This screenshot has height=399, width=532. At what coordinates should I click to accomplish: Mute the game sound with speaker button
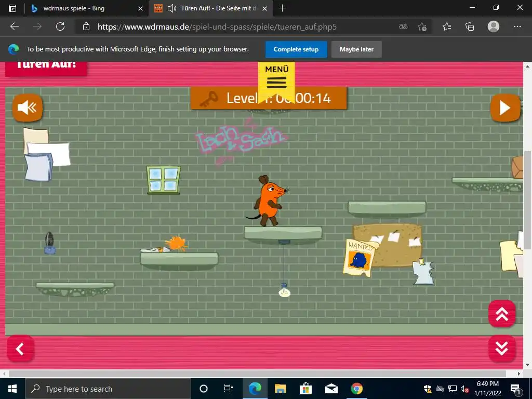coord(28,108)
